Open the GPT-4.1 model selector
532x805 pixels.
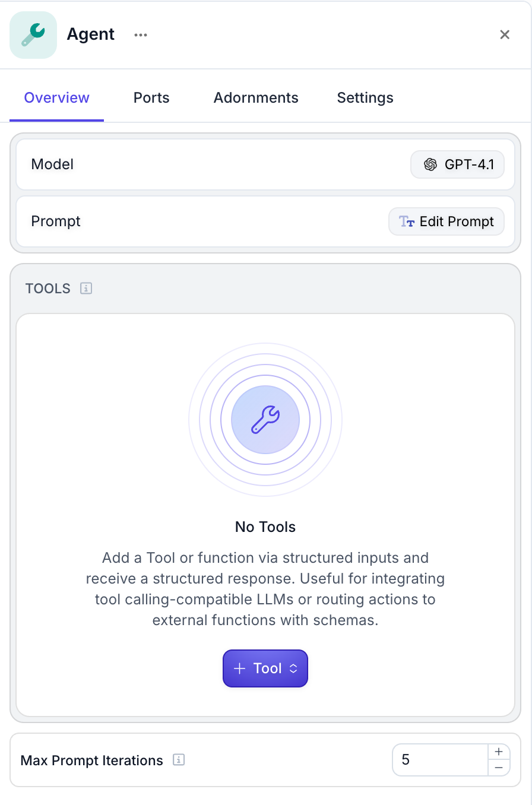[x=457, y=164]
